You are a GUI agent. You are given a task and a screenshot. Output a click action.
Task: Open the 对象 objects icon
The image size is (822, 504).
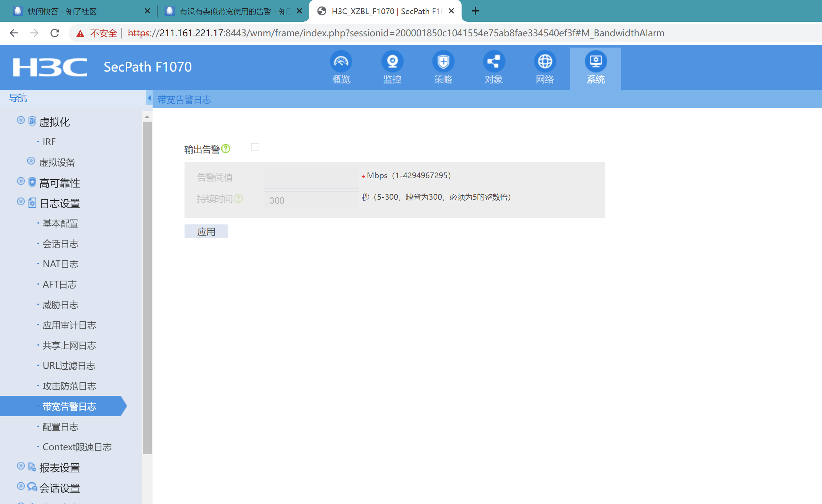click(x=494, y=62)
